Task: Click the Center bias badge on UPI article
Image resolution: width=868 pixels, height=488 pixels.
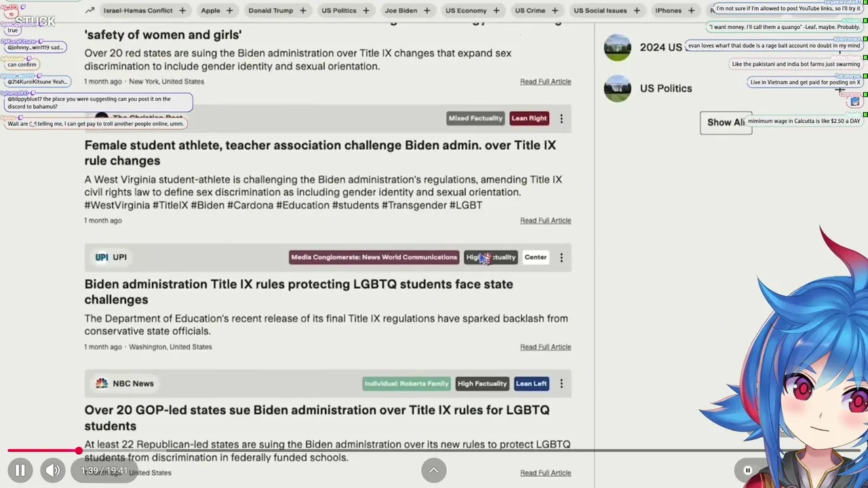Action: [536, 258]
